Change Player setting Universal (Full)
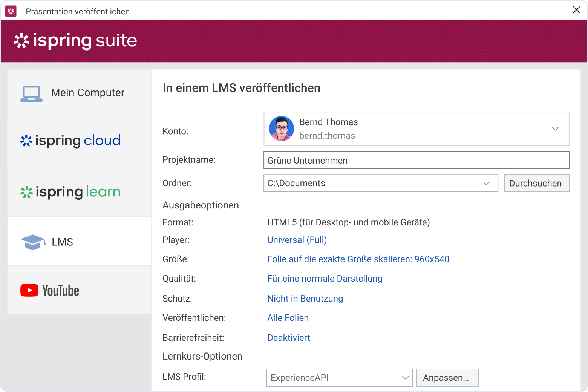 point(297,240)
